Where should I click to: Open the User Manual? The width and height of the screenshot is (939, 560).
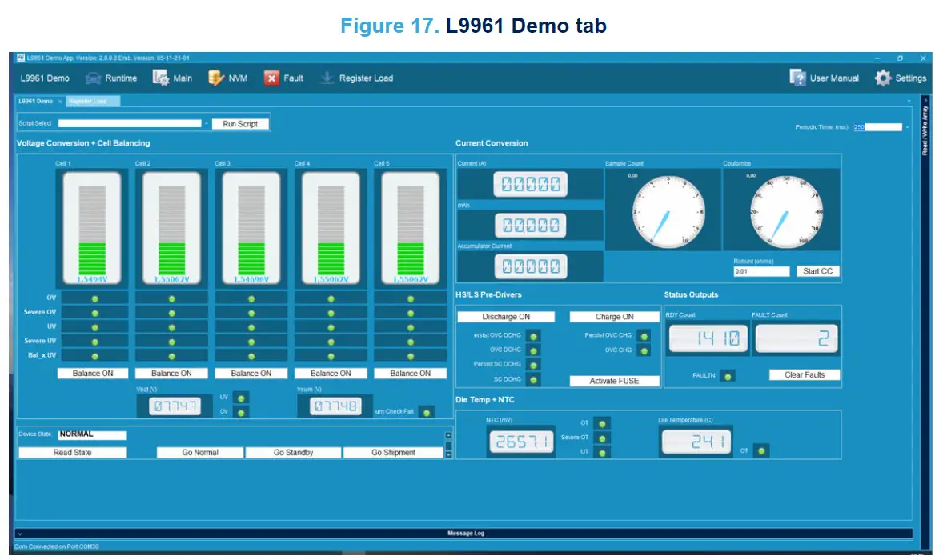click(x=824, y=78)
